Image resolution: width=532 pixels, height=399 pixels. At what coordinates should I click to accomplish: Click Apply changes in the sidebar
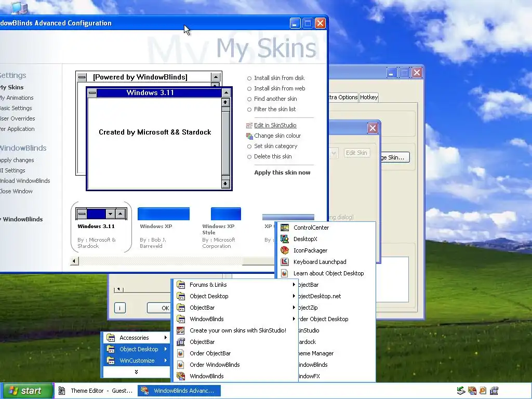(17, 160)
